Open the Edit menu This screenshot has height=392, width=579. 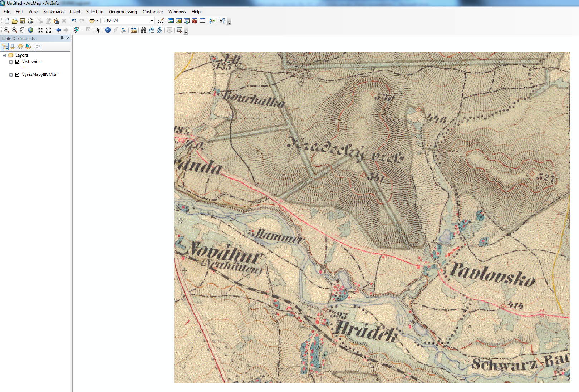click(19, 12)
